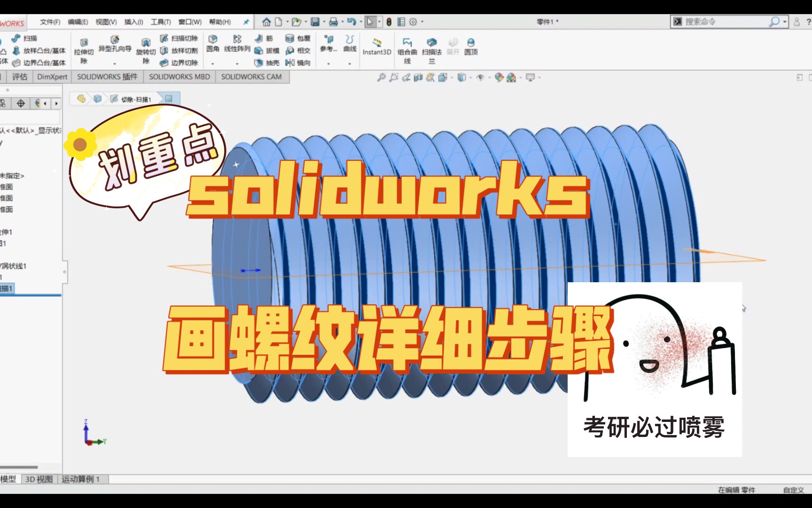Image resolution: width=812 pixels, height=508 pixels.
Task: Expand the 线性阵列 dropdown arrow
Action: pos(237,63)
